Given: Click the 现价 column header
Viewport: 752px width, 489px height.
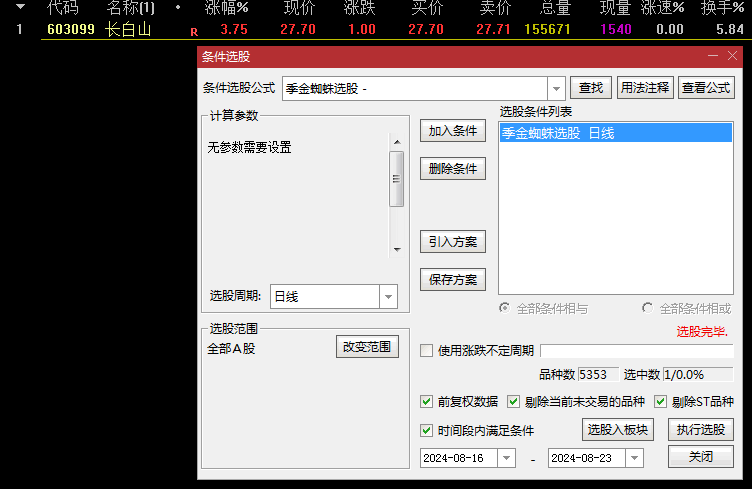Looking at the screenshot, I should click(x=299, y=8).
